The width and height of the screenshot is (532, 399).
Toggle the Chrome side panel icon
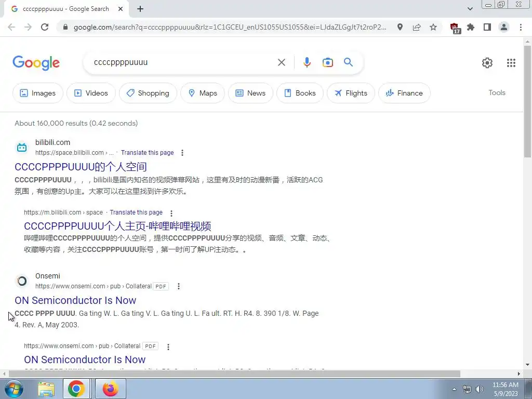(487, 27)
